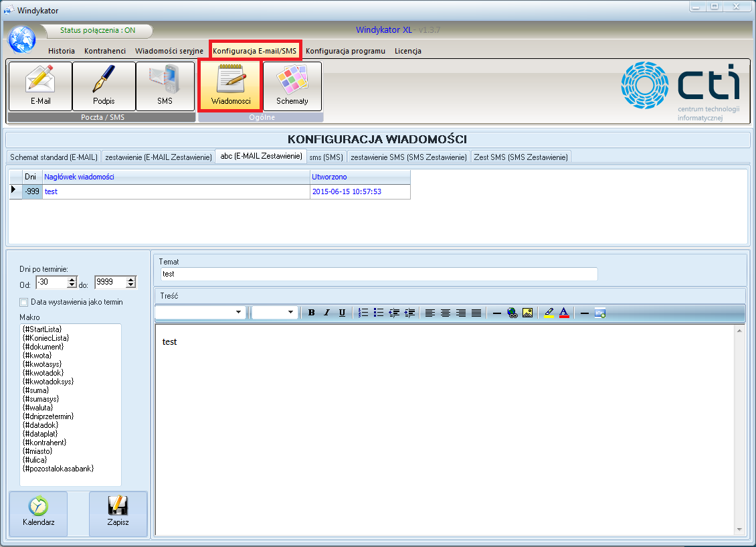Toggle italic formatting in editor toolbar
The height and width of the screenshot is (547, 756).
point(327,313)
